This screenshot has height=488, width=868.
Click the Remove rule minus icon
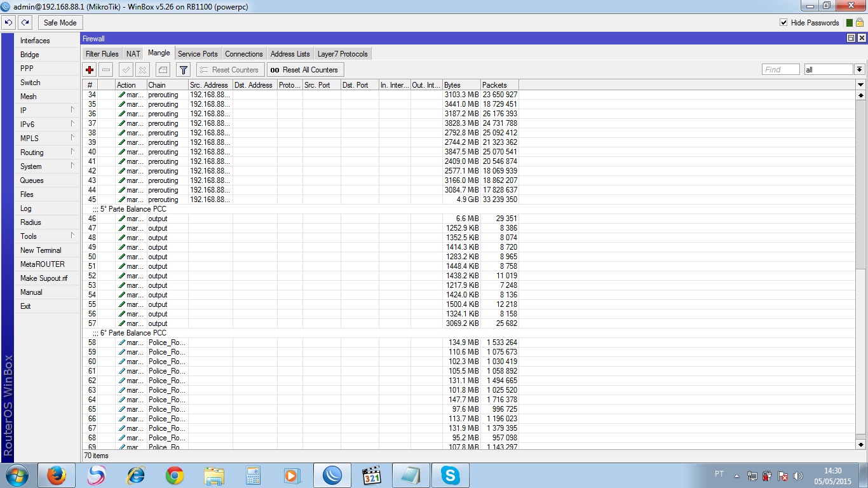pos(106,70)
